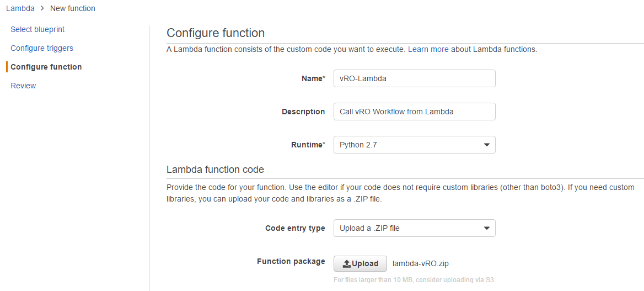This screenshot has width=644, height=291.
Task: Click the Lambda function code heading
Action: (215, 170)
